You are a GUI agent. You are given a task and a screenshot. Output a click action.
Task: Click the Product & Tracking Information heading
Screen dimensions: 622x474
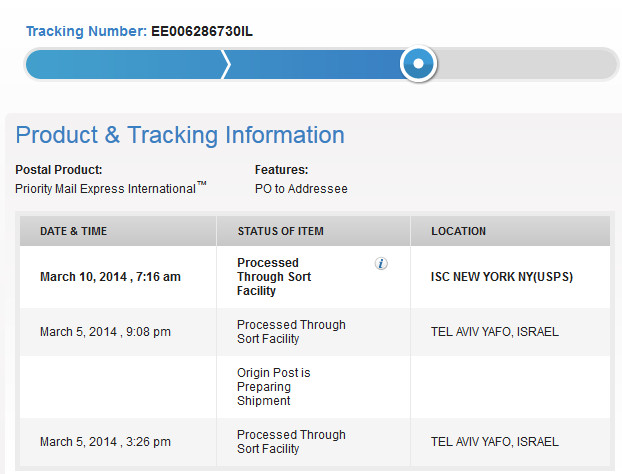pyautogui.click(x=180, y=135)
